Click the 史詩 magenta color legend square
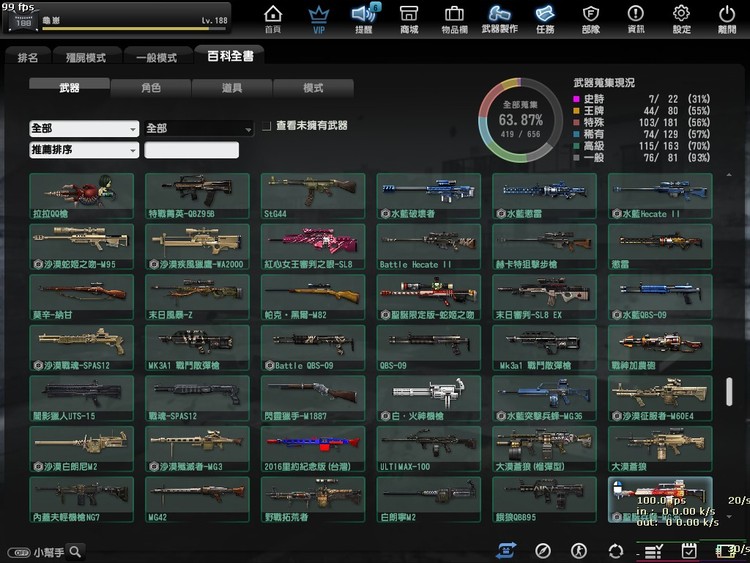 (576, 99)
